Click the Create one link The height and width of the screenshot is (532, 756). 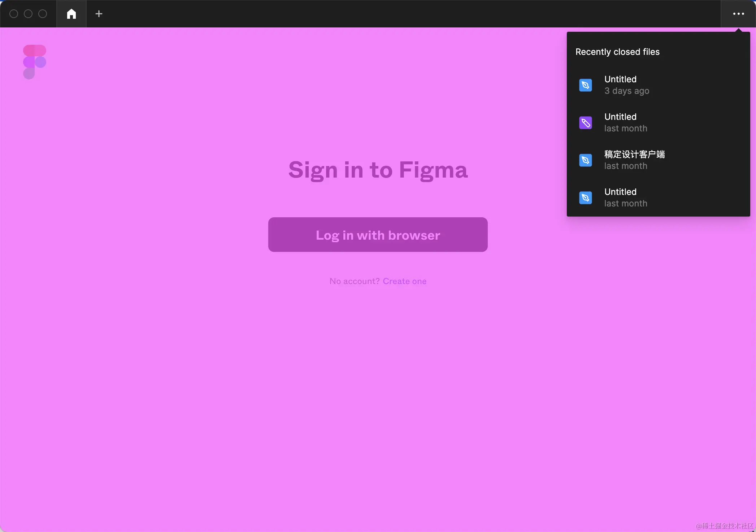pos(404,281)
